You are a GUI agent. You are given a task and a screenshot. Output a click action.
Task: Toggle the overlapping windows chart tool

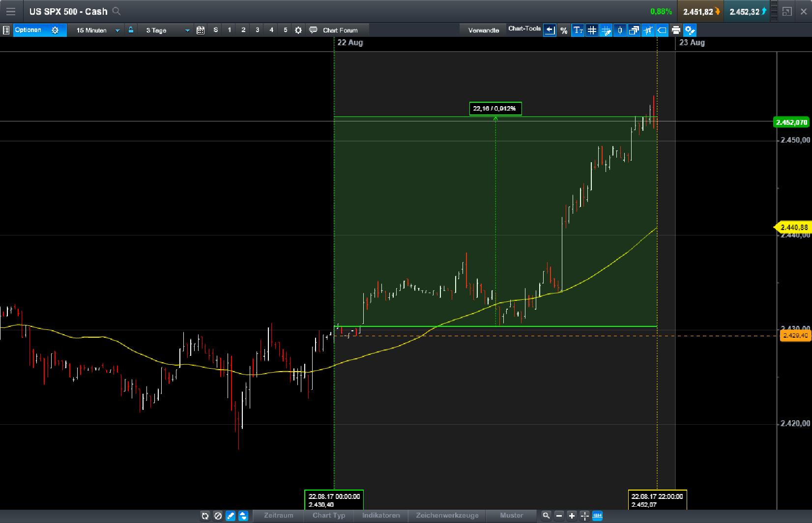point(634,30)
